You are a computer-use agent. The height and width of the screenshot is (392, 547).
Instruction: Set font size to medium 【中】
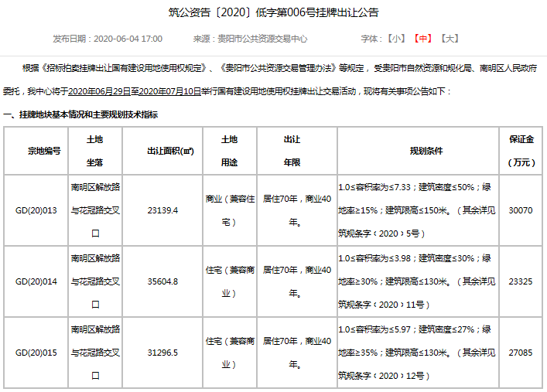coord(422,39)
